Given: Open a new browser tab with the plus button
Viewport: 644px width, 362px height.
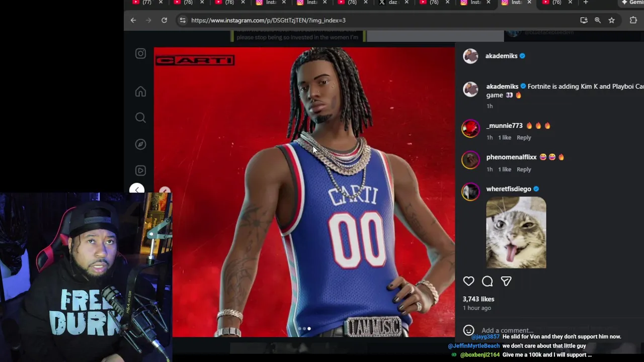Looking at the screenshot, I should pyautogui.click(x=585, y=3).
